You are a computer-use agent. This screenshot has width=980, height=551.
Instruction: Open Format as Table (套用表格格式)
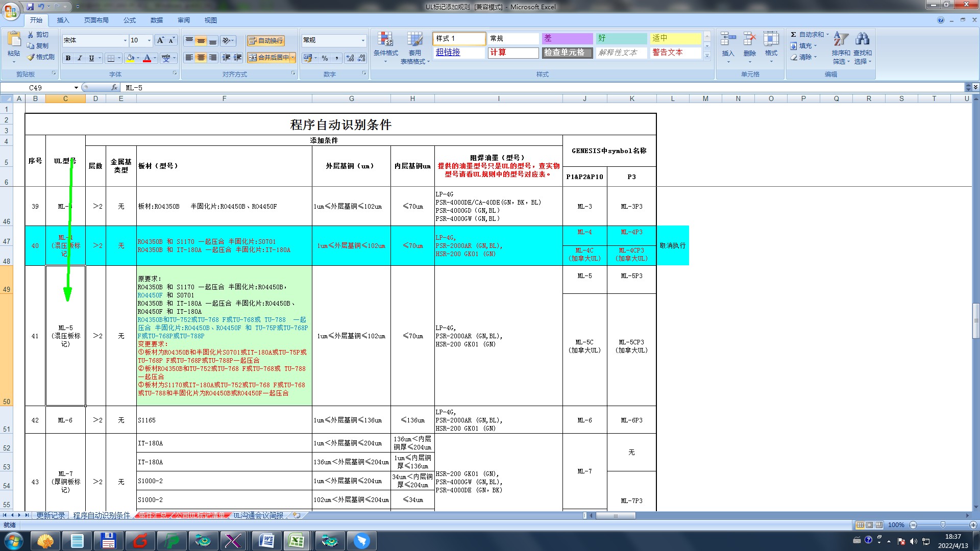[414, 47]
